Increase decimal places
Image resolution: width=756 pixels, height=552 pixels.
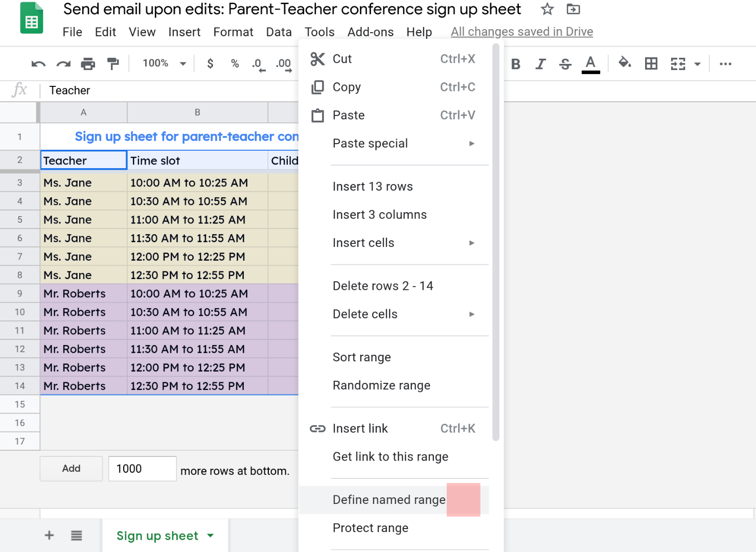[x=284, y=64]
